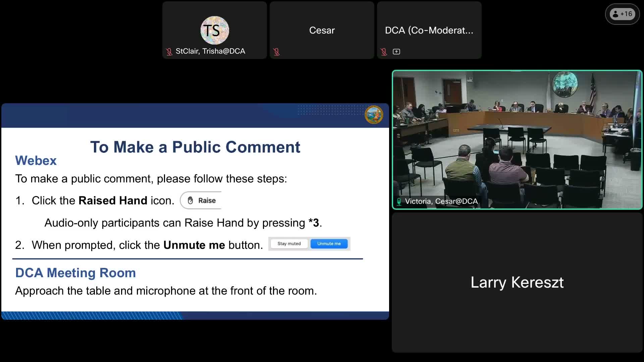Image resolution: width=644 pixels, height=362 pixels.
Task: Click green microphone icon beside Victoria, Cesar@DCA
Action: 399,201
